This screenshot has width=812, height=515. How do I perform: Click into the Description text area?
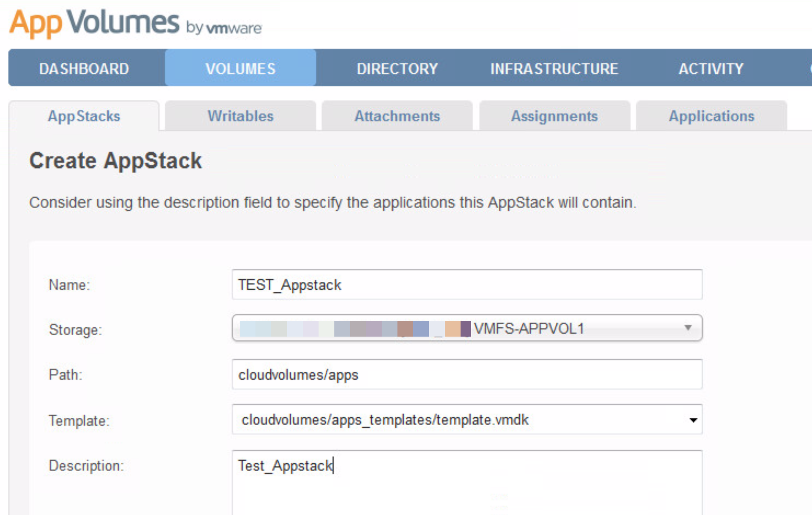click(467, 482)
